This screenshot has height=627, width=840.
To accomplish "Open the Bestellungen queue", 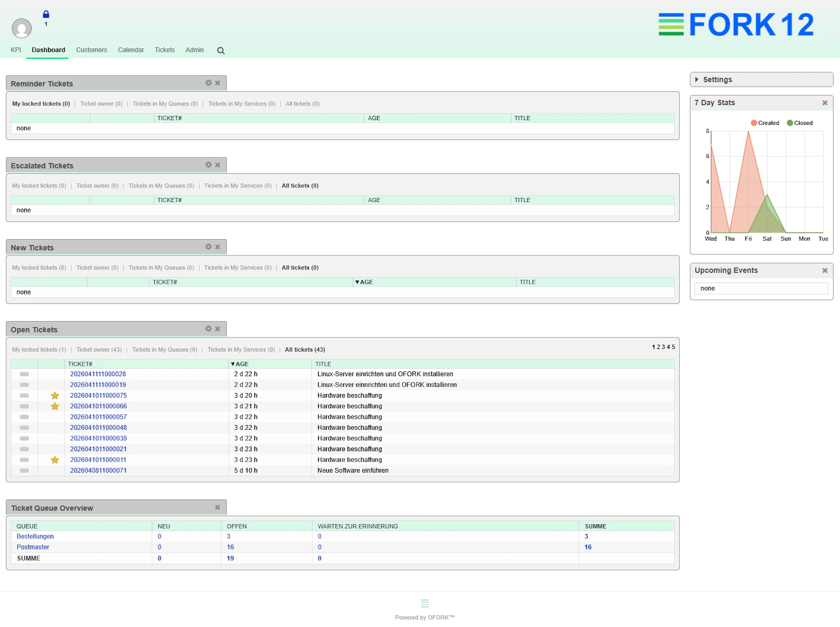I will (35, 536).
